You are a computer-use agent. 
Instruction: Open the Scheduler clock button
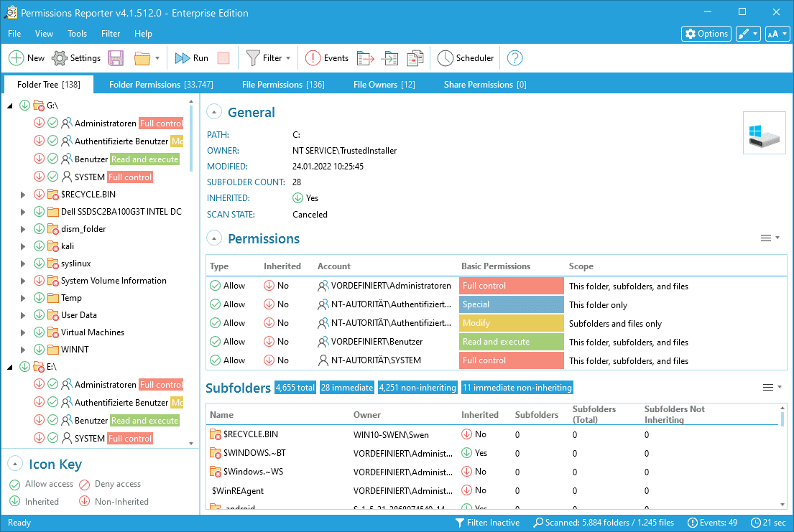(x=466, y=58)
